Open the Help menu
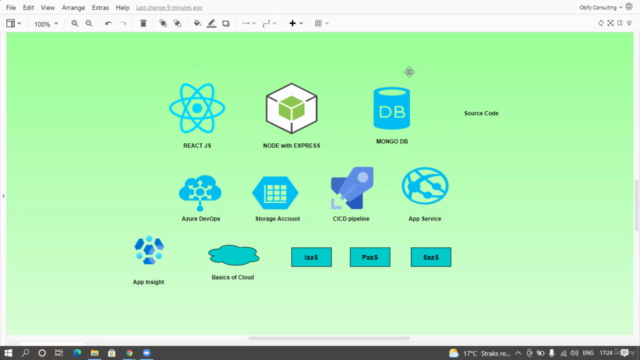The image size is (640, 360). pos(122,7)
